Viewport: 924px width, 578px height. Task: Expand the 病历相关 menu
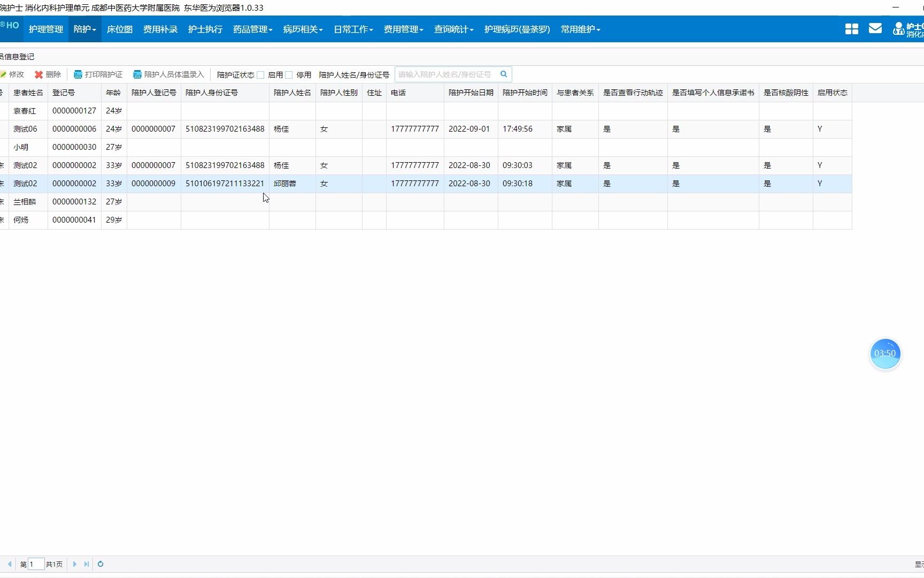pyautogui.click(x=303, y=29)
